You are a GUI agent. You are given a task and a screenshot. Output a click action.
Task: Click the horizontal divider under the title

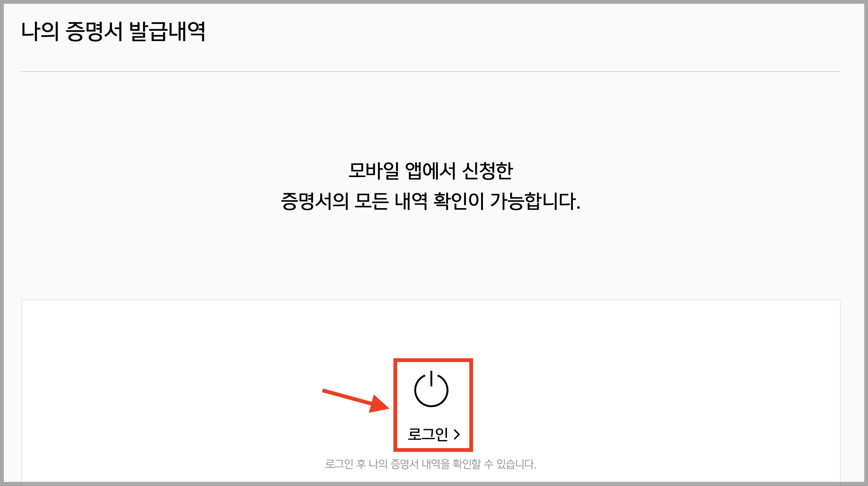(x=431, y=71)
